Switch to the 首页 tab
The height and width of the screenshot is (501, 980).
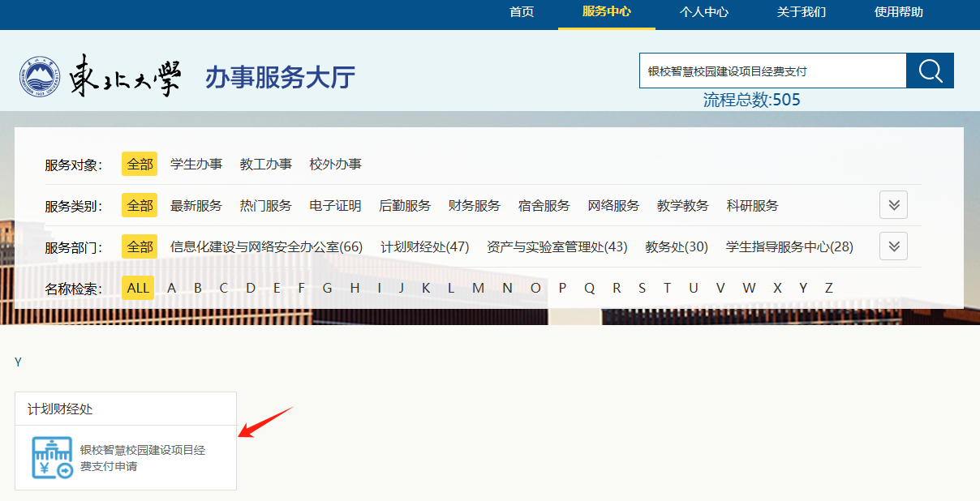pyautogui.click(x=522, y=12)
